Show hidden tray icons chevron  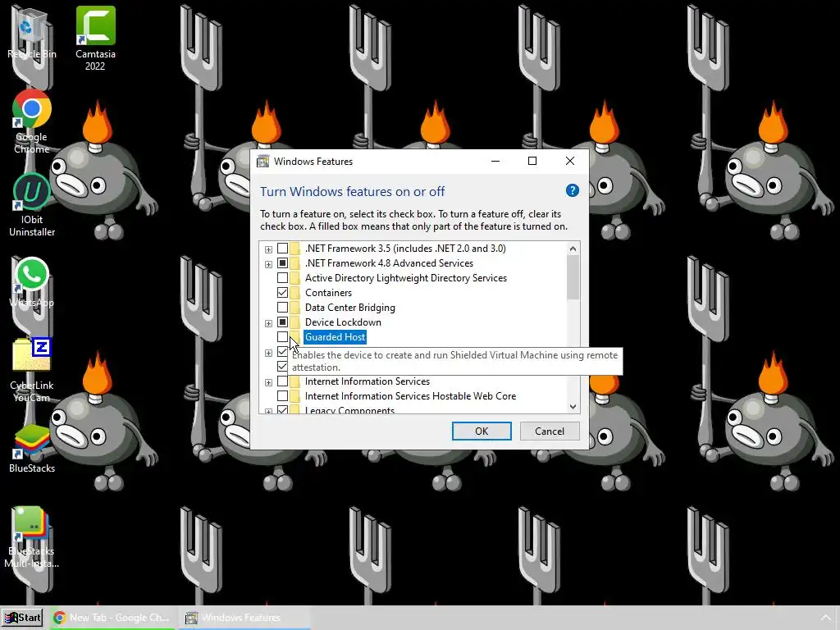click(826, 618)
